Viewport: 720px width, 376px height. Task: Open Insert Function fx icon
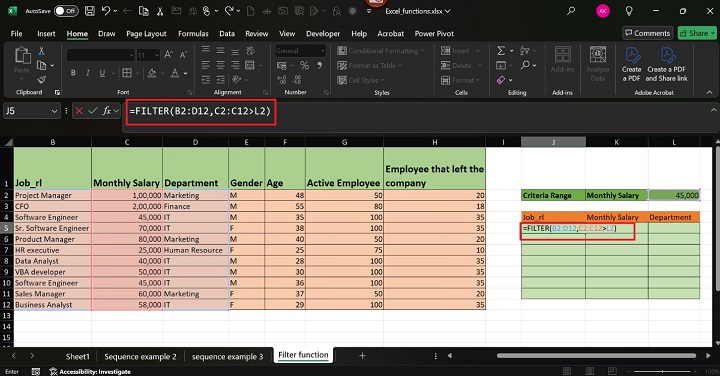[107, 111]
